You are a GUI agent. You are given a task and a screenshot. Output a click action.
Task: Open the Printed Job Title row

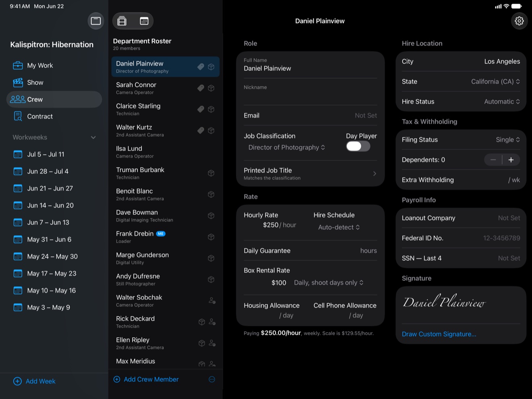[x=310, y=173]
